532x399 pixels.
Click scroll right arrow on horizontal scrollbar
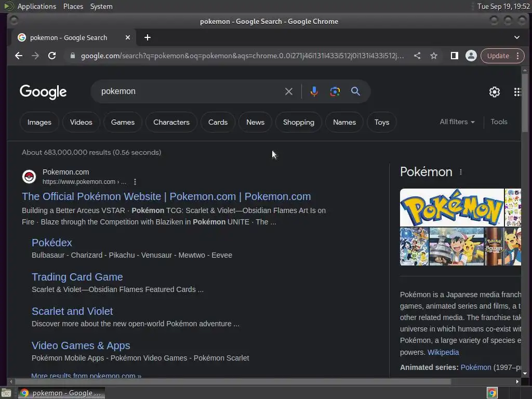coord(517,381)
